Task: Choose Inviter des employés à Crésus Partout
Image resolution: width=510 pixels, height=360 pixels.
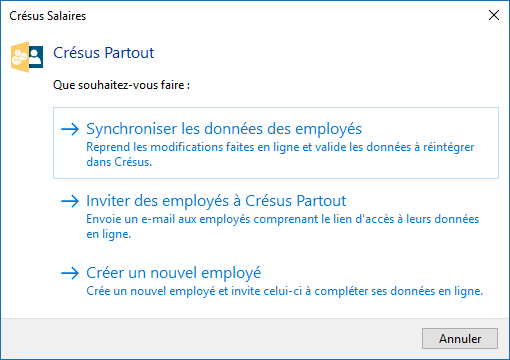Action: pos(216,201)
